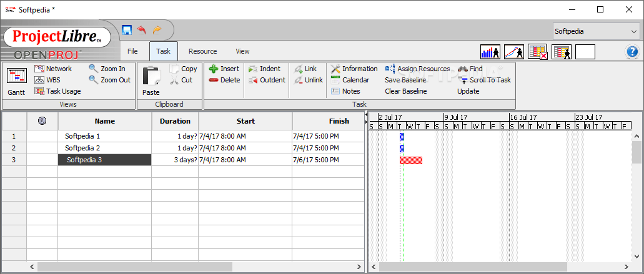644x274 pixels.
Task: Assign Resources to the task
Action: point(418,69)
